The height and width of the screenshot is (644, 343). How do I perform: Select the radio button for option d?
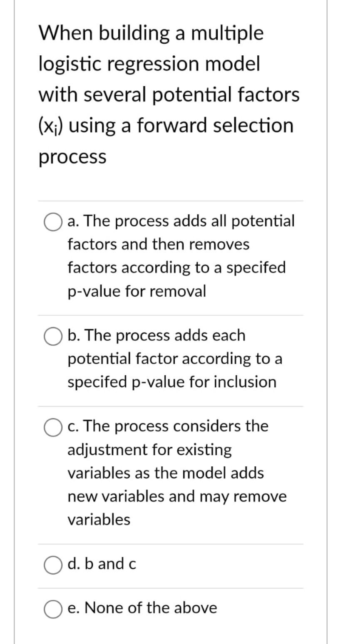tap(52, 565)
